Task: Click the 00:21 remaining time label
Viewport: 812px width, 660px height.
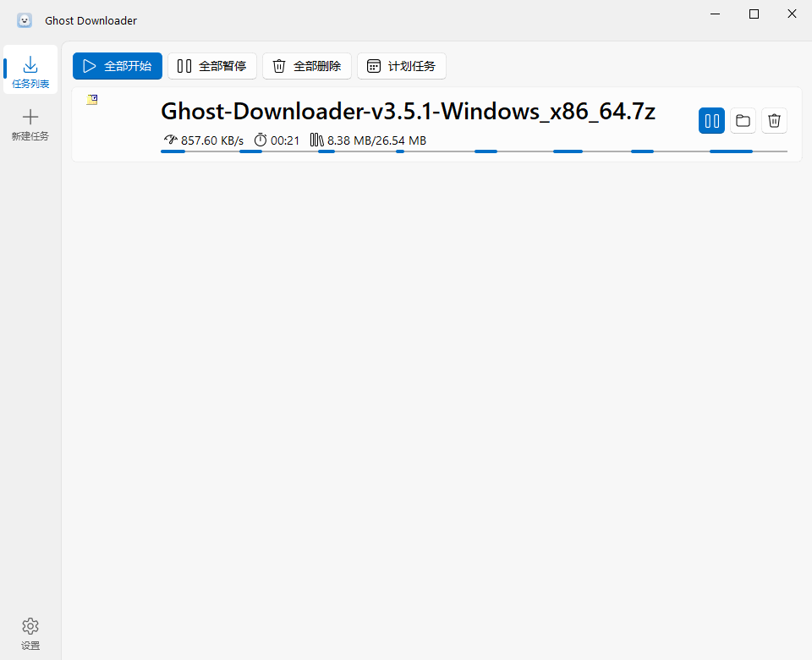Action: (x=285, y=140)
